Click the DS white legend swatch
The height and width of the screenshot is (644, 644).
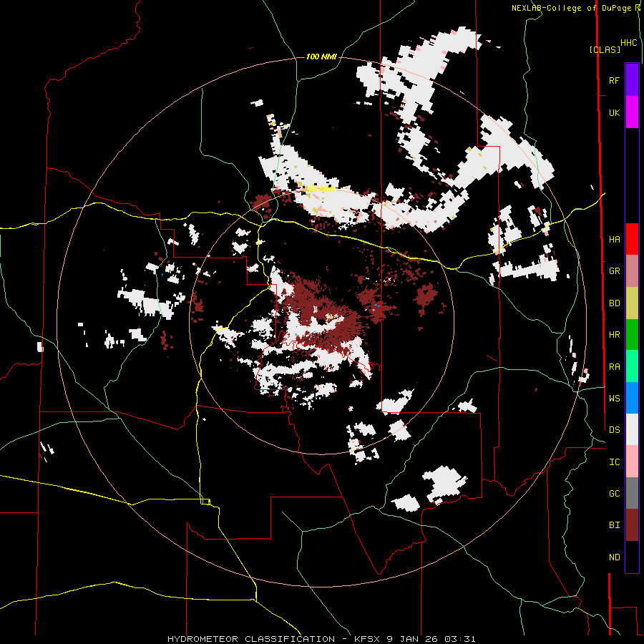pos(632,429)
